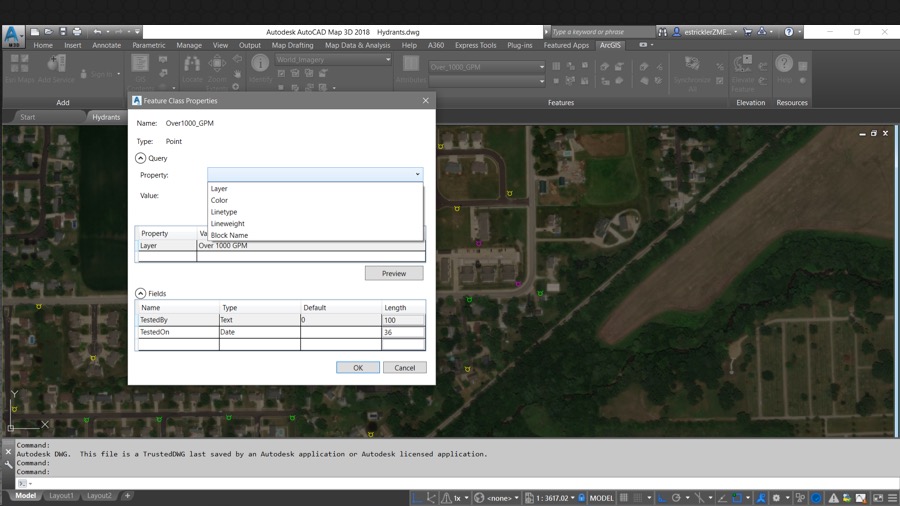Viewport: 900px width, 506px height.
Task: Click the annotation monitor warning triangle icon
Action: [x=833, y=497]
